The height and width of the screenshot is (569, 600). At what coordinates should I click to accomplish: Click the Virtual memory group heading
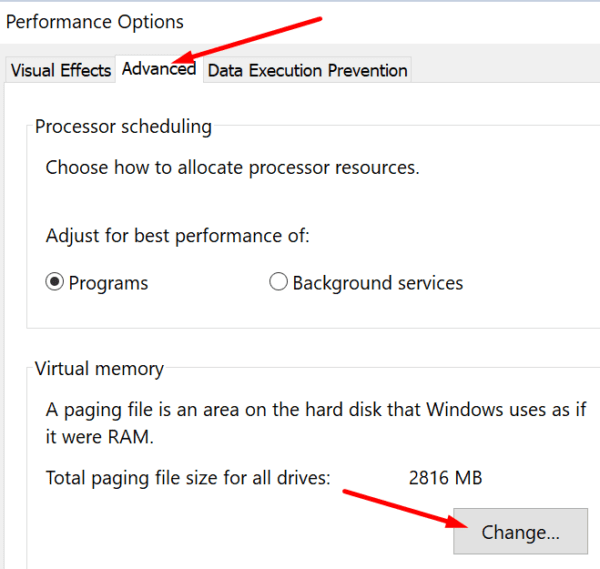99,368
